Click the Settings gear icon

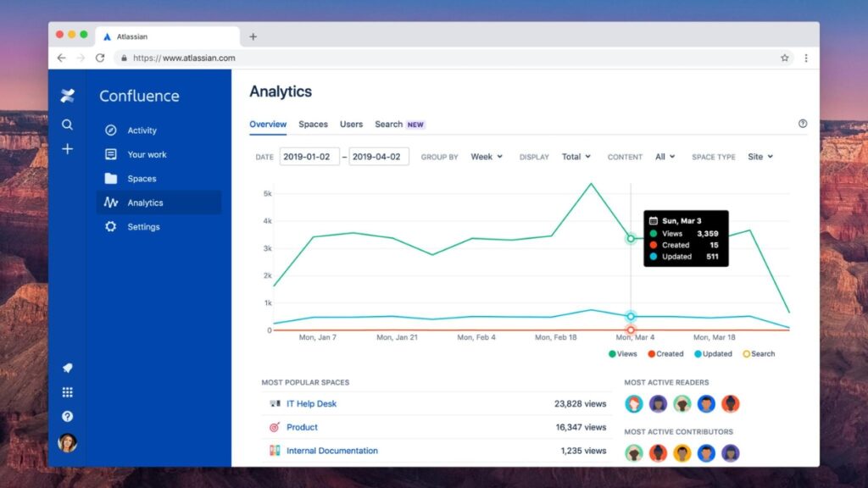[x=111, y=227]
